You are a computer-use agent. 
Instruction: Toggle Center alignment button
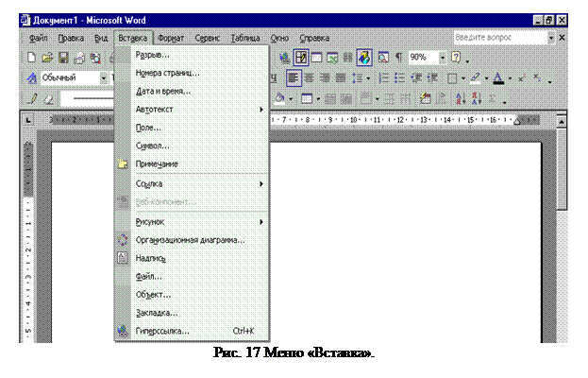click(310, 78)
